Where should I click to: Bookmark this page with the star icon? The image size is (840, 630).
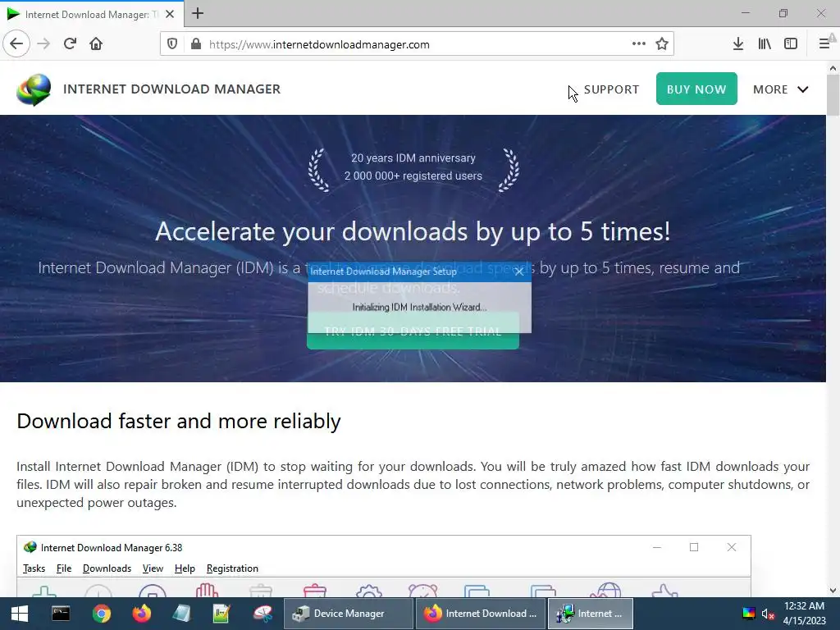(x=662, y=44)
